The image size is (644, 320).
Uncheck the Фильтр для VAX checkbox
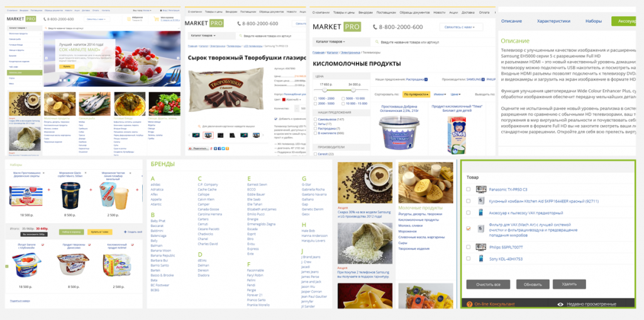469,228
